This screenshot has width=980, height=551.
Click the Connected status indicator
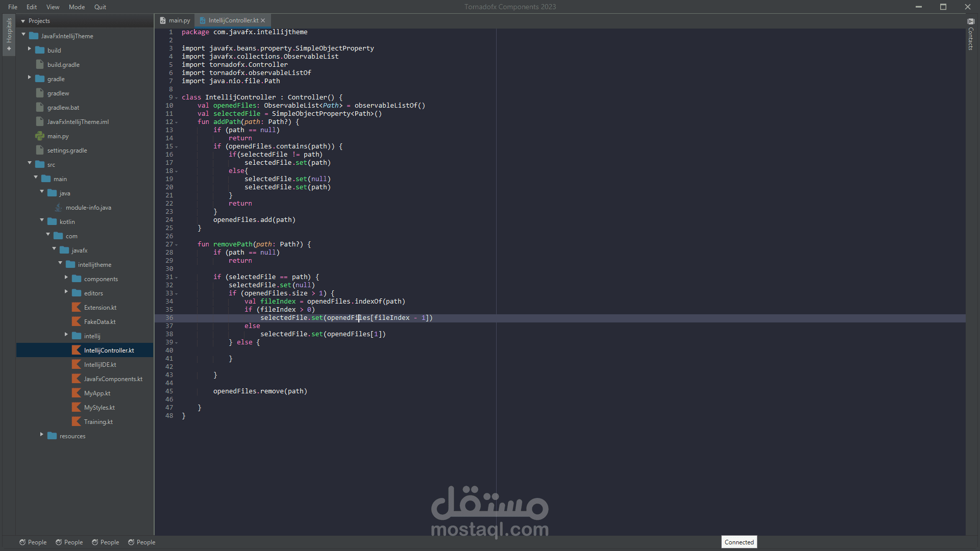(739, 542)
